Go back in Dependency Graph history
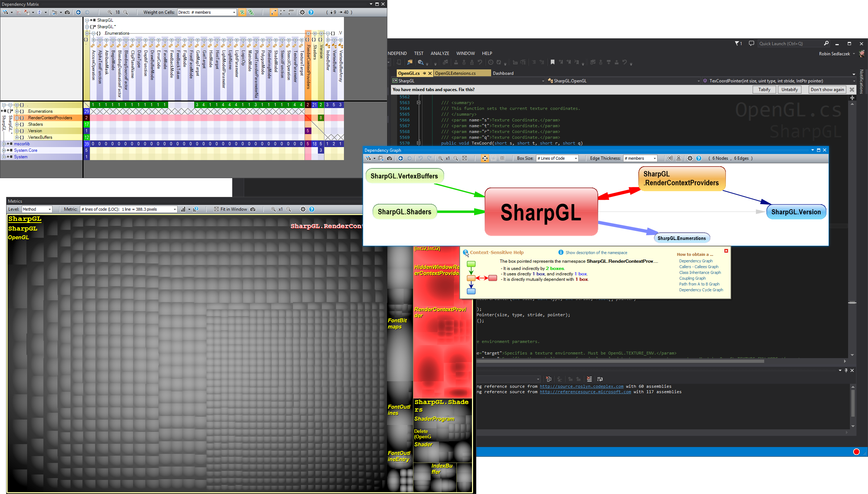 (x=401, y=158)
